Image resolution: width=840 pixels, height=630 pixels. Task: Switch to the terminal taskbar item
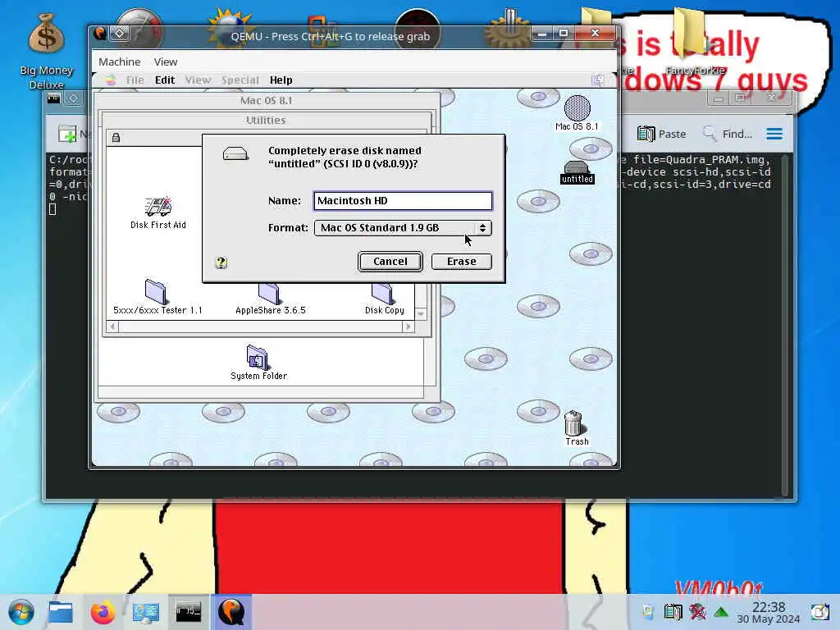pos(189,612)
